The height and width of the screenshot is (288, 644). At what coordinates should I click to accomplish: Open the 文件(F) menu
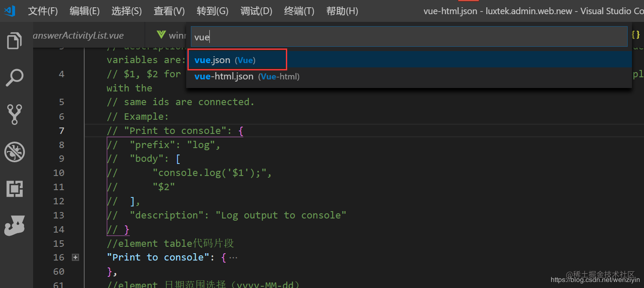click(43, 11)
